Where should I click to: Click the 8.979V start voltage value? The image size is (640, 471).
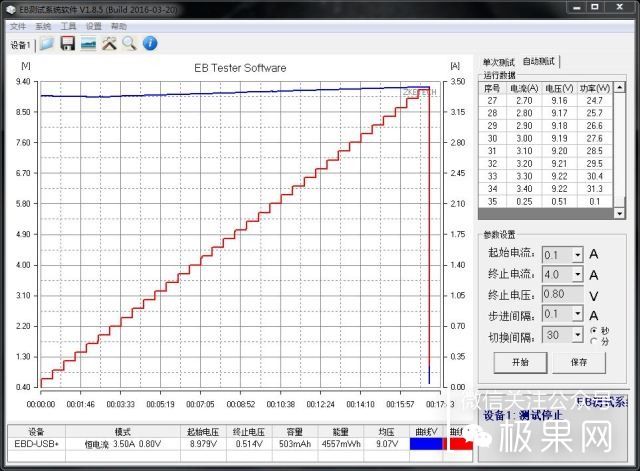pyautogui.click(x=203, y=444)
